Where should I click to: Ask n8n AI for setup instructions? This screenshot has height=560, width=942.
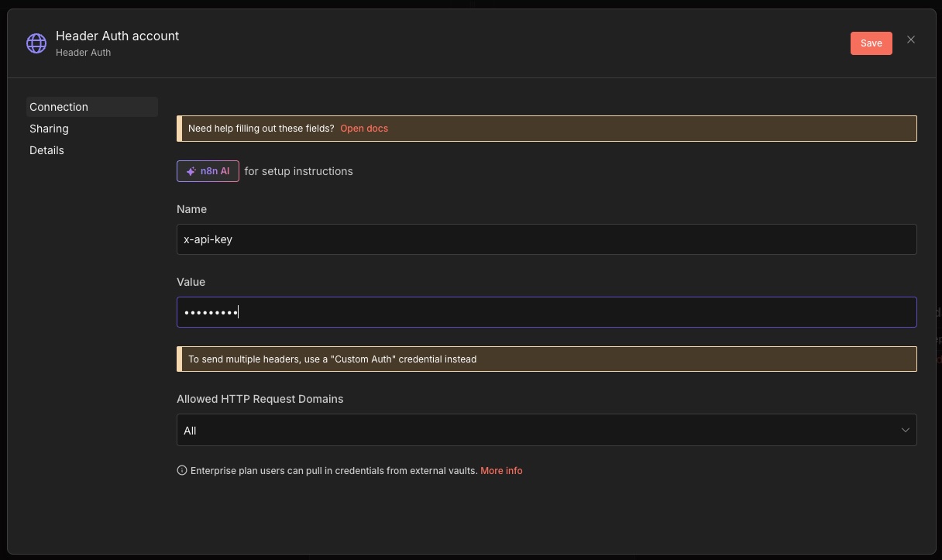(x=208, y=171)
